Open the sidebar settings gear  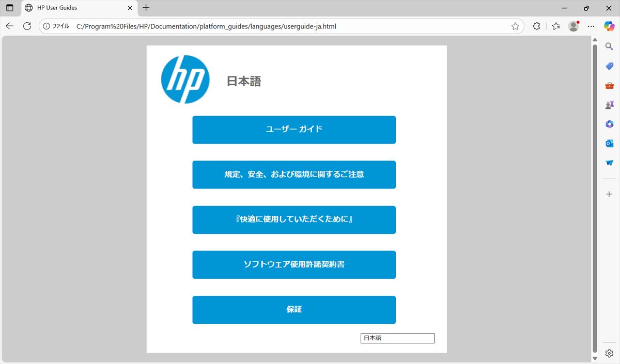click(x=609, y=354)
